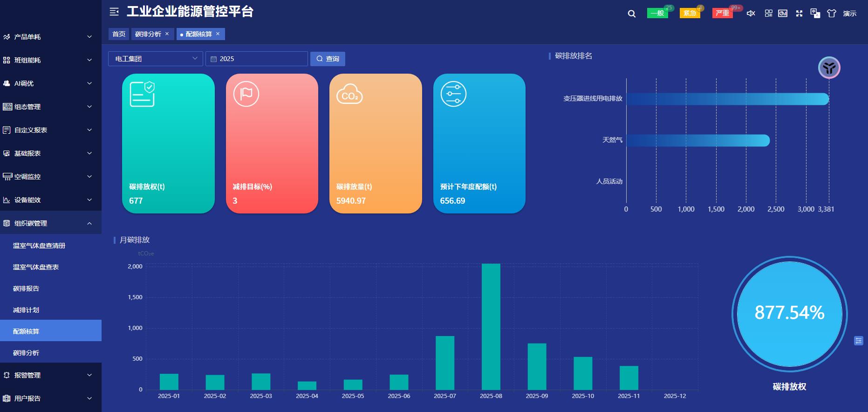Click the 2025-08 bar in monthly chart

[x=491, y=326]
